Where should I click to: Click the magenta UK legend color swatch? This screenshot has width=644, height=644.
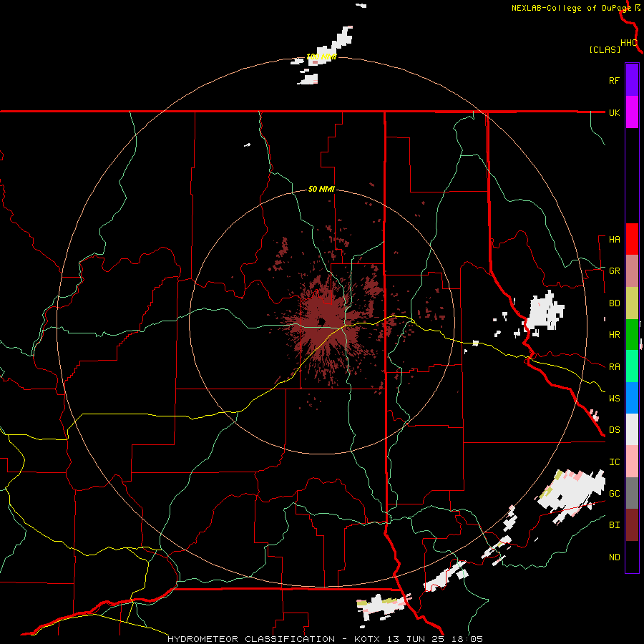[632, 112]
